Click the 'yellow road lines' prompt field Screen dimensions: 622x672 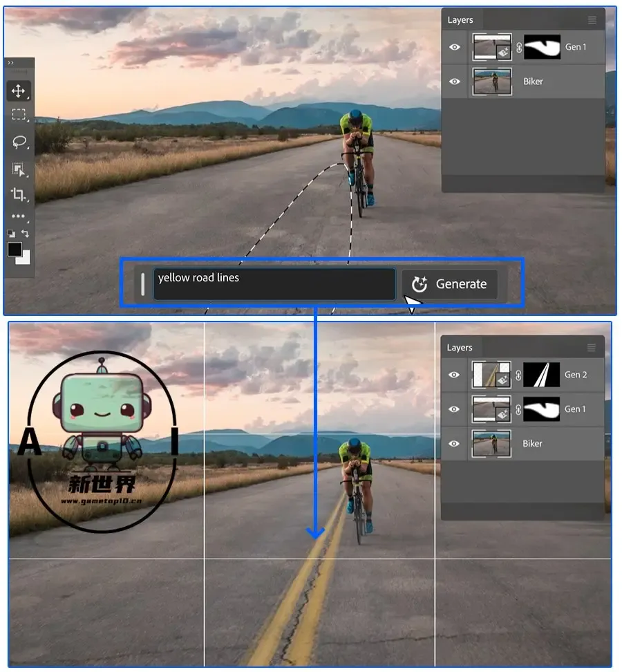pos(274,283)
